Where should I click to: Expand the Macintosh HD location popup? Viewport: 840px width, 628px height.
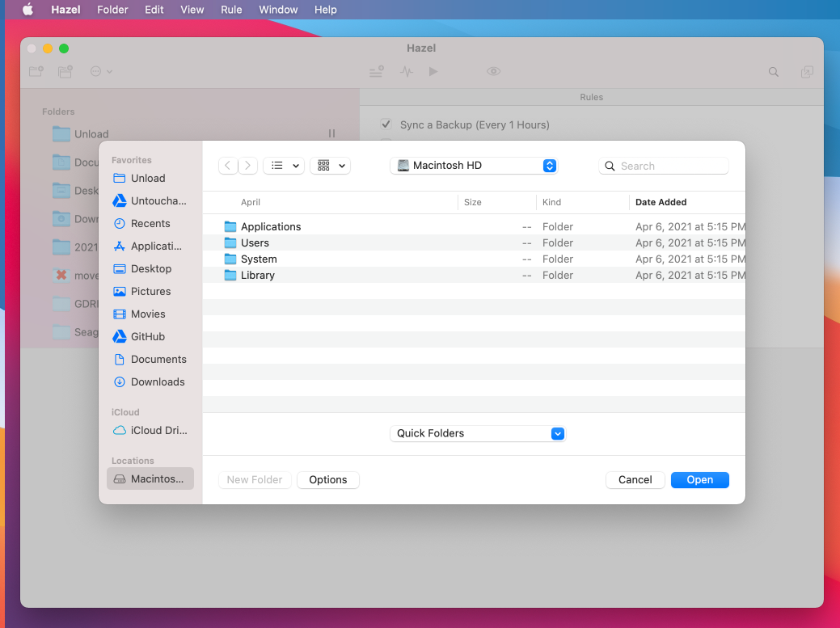[474, 166]
